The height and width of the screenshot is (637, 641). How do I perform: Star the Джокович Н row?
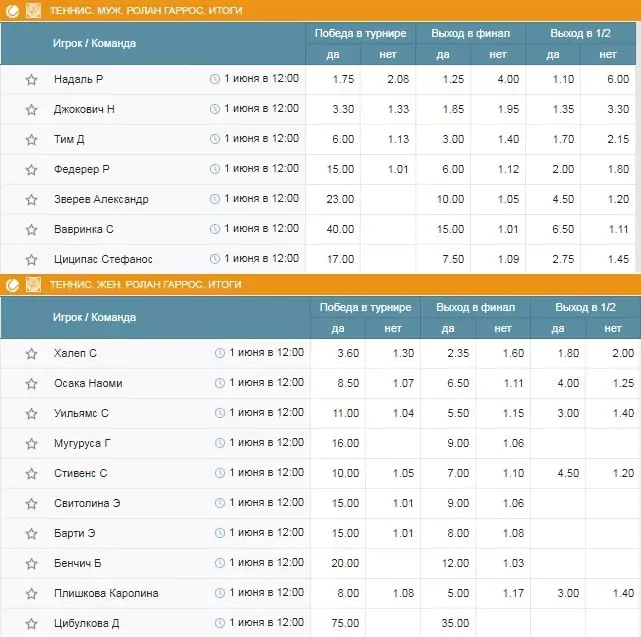click(x=31, y=110)
